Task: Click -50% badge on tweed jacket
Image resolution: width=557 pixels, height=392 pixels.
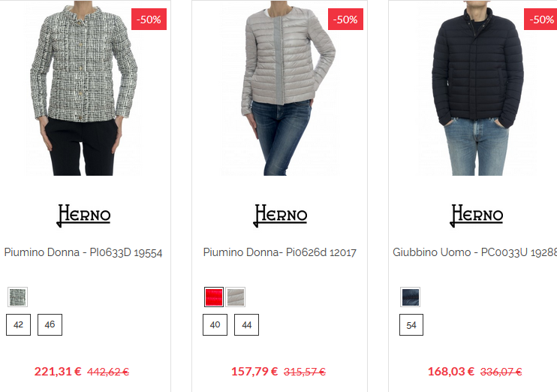Action: pyautogui.click(x=149, y=20)
